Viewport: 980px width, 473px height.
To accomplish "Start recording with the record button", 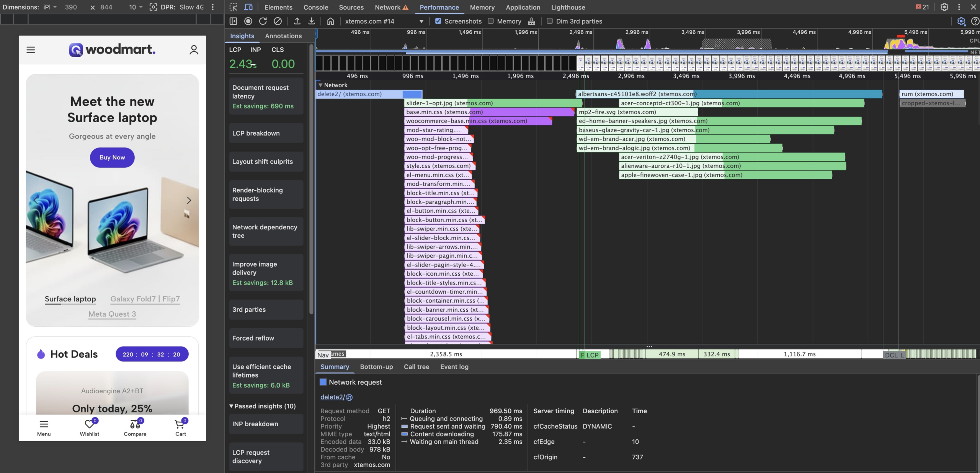I will point(248,21).
